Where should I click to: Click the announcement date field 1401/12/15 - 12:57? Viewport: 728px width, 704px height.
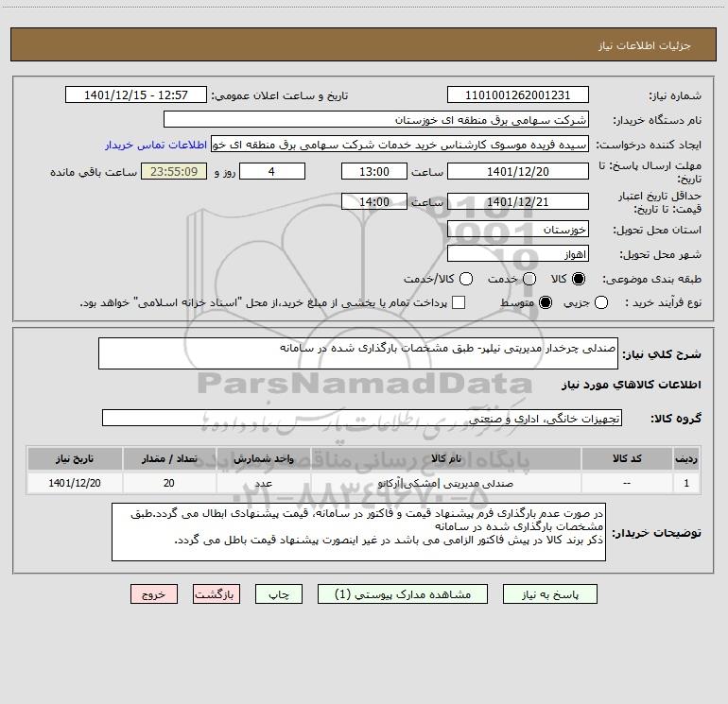(x=136, y=95)
